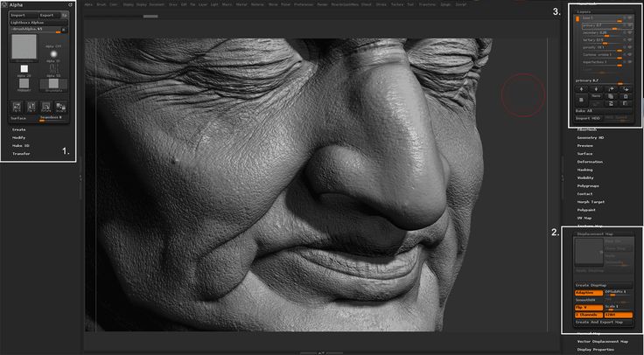Collapse the Layers subpalette header
The width and height of the screenshot is (644, 355).
pyautogui.click(x=584, y=12)
